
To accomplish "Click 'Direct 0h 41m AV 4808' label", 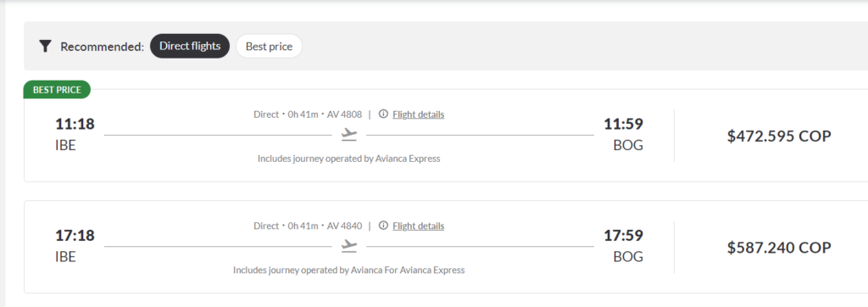I will click(x=308, y=114).
